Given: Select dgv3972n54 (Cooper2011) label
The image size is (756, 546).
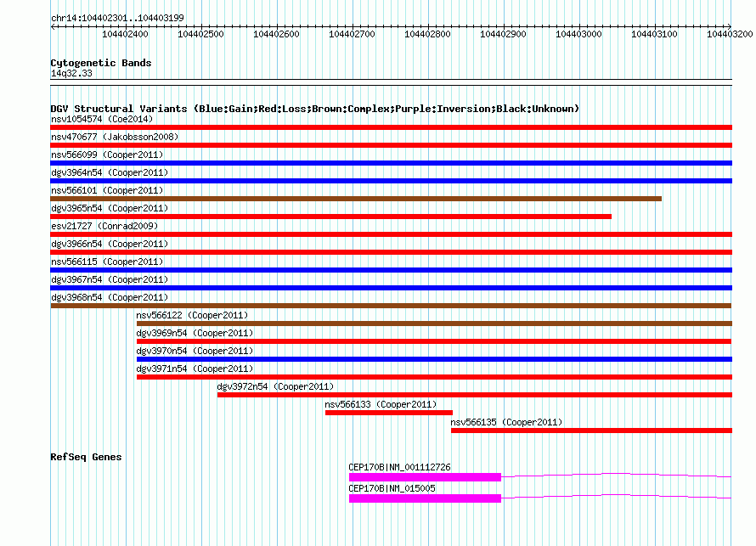Looking at the screenshot, I should (275, 386).
